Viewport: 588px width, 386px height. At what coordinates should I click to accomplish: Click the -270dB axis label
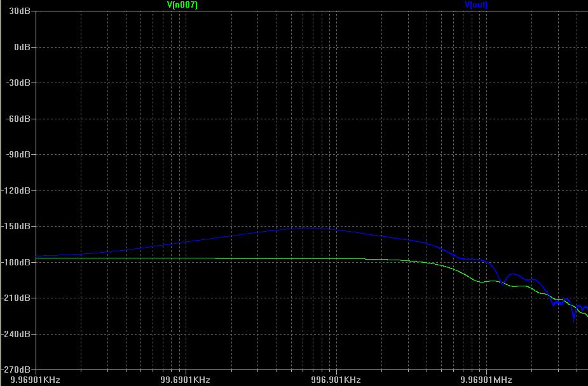point(16,369)
